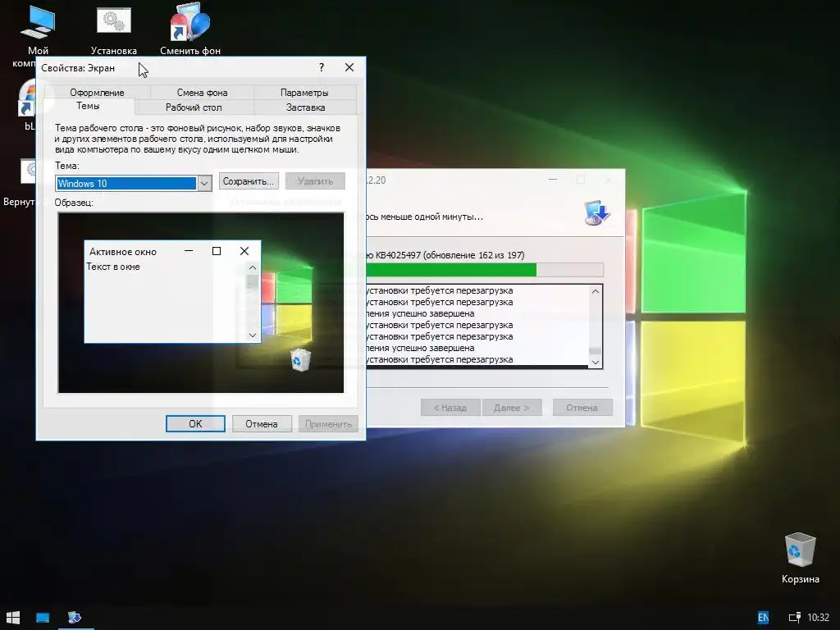Click the 10:32 clock in tray

tap(818, 617)
